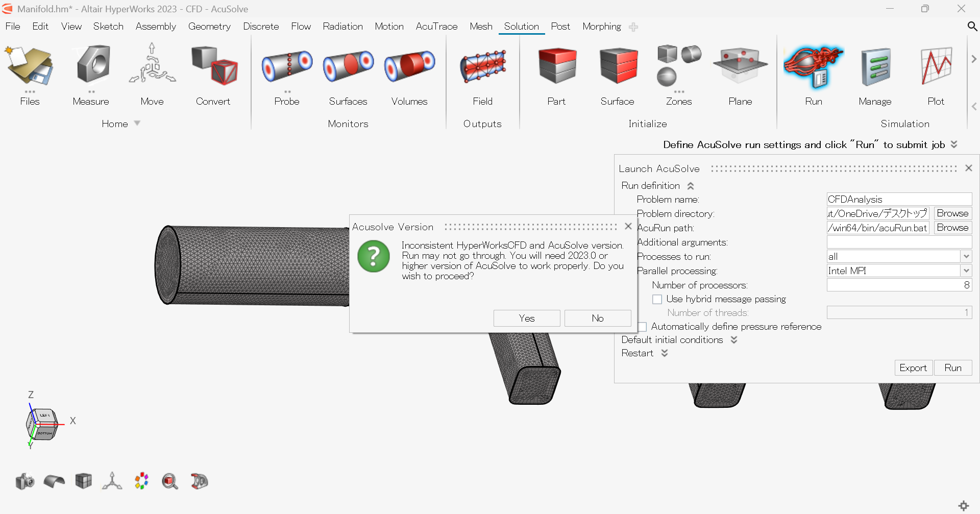Open Parallel processing dropdown
This screenshot has width=980, height=514.
pyautogui.click(x=966, y=271)
